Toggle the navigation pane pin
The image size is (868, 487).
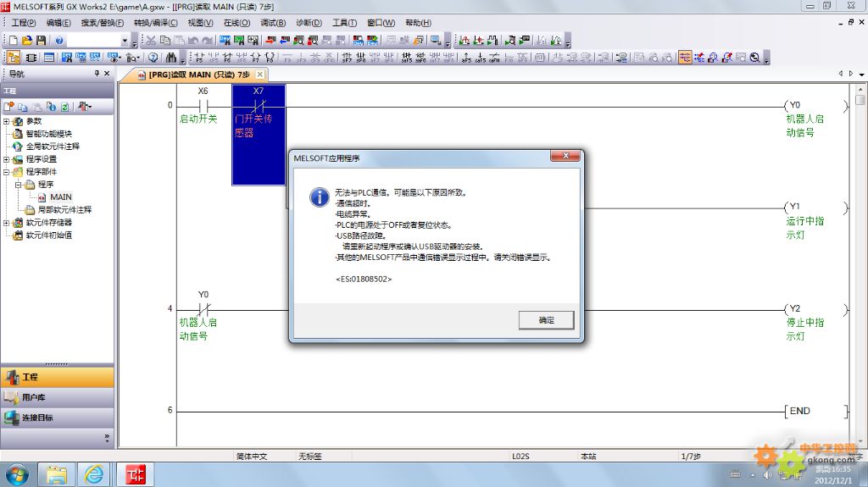pyautogui.click(x=97, y=73)
